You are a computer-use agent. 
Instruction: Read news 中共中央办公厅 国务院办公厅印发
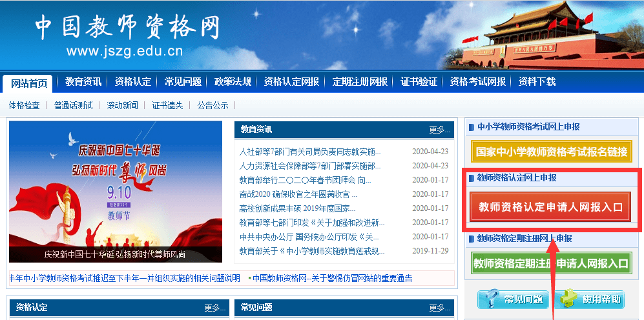click(309, 237)
